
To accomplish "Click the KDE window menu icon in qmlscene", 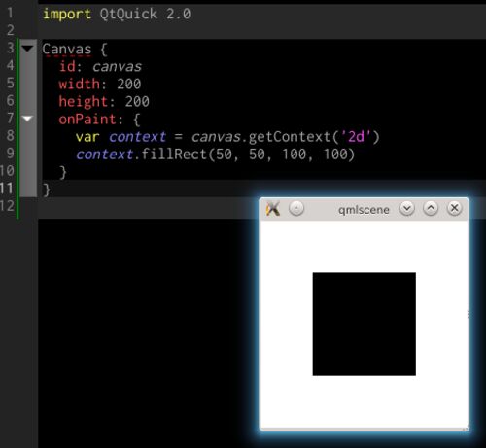I will click(x=273, y=209).
